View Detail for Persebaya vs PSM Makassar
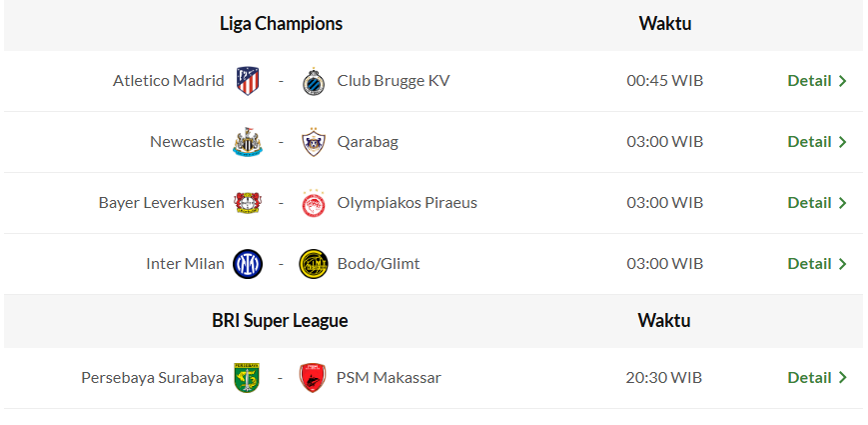Image resolution: width=868 pixels, height=425 pixels. coord(816,378)
